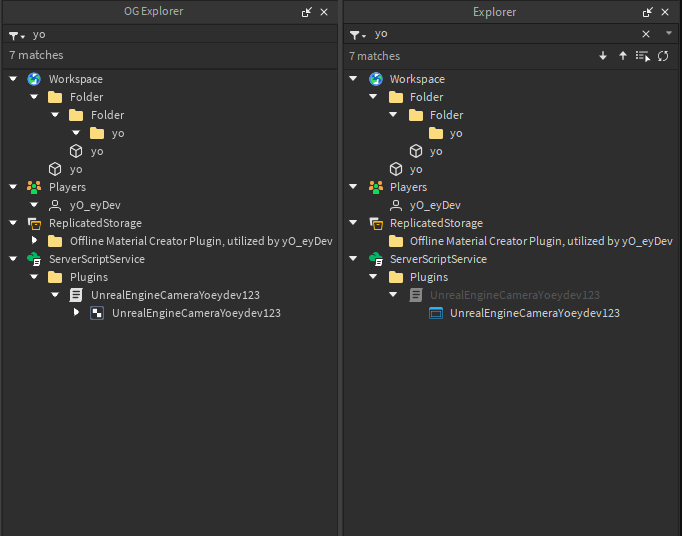The image size is (682, 536).
Task: Open filter options dropdown in OG Explorer
Action: pos(17,36)
